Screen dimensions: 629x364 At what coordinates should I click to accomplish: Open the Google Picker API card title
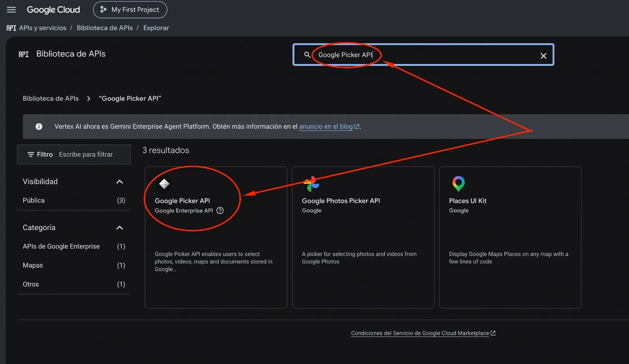coord(182,201)
